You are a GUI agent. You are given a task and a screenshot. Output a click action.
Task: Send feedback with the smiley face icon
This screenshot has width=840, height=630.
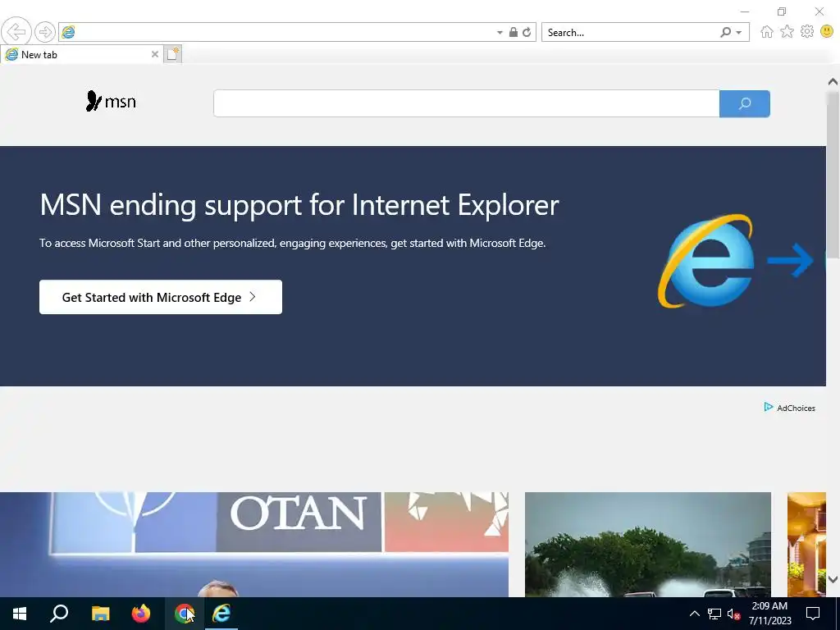(827, 32)
